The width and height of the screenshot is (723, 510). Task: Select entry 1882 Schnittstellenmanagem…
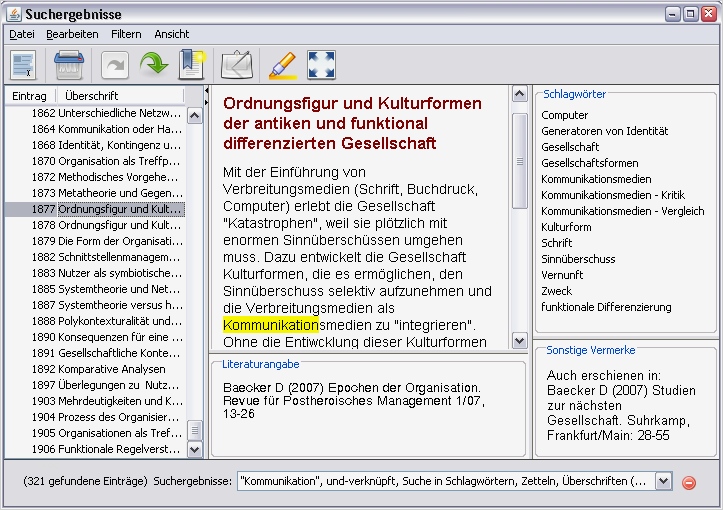pos(95,257)
